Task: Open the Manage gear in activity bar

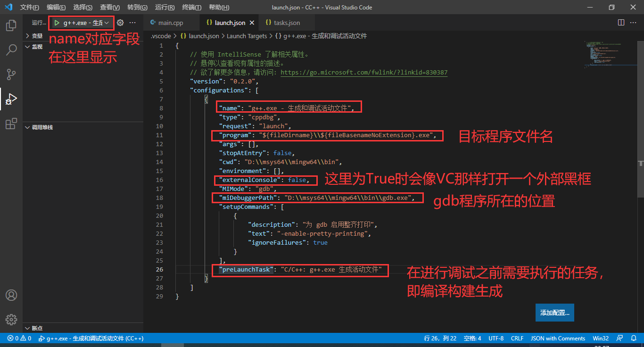Action: tap(11, 319)
